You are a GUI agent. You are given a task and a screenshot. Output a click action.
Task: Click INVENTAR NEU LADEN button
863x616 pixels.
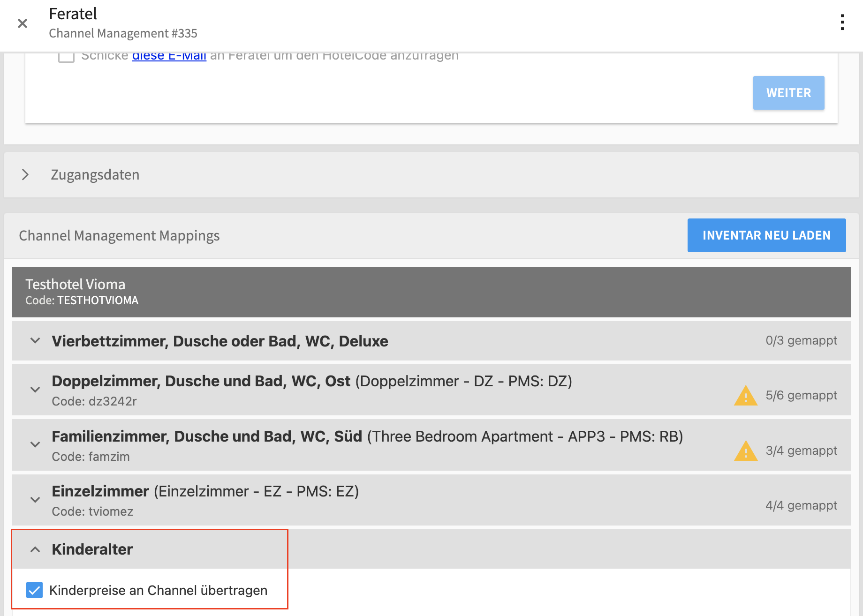(x=766, y=235)
